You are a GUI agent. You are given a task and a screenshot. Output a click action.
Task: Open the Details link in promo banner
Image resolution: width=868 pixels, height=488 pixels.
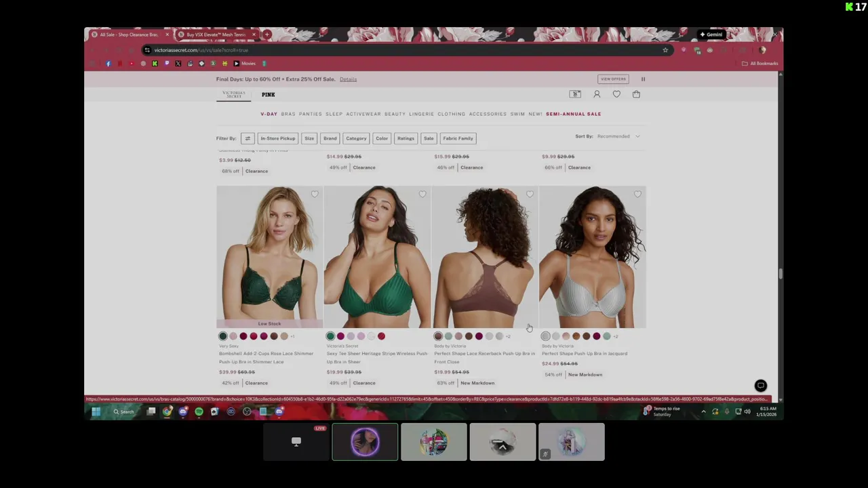(348, 79)
